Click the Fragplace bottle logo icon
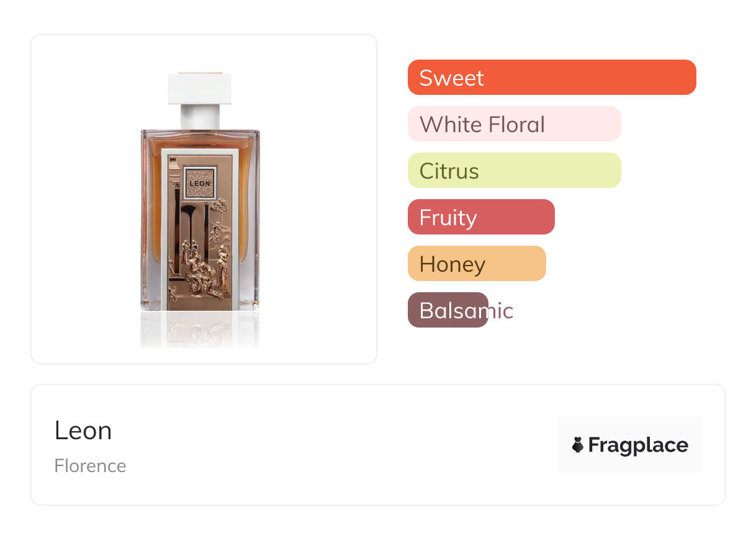Screen dimensions: 756x536 pos(578,445)
